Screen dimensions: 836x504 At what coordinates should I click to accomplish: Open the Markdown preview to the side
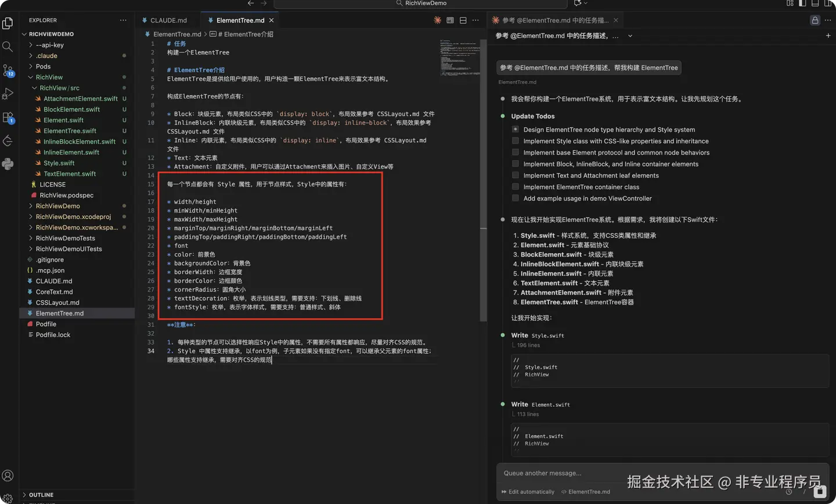coord(450,20)
